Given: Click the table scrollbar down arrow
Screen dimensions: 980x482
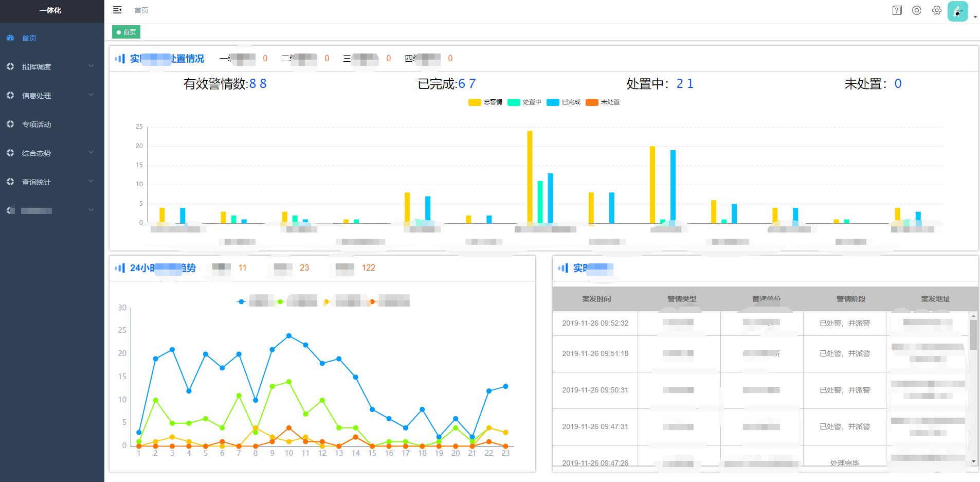Looking at the screenshot, I should (973, 461).
